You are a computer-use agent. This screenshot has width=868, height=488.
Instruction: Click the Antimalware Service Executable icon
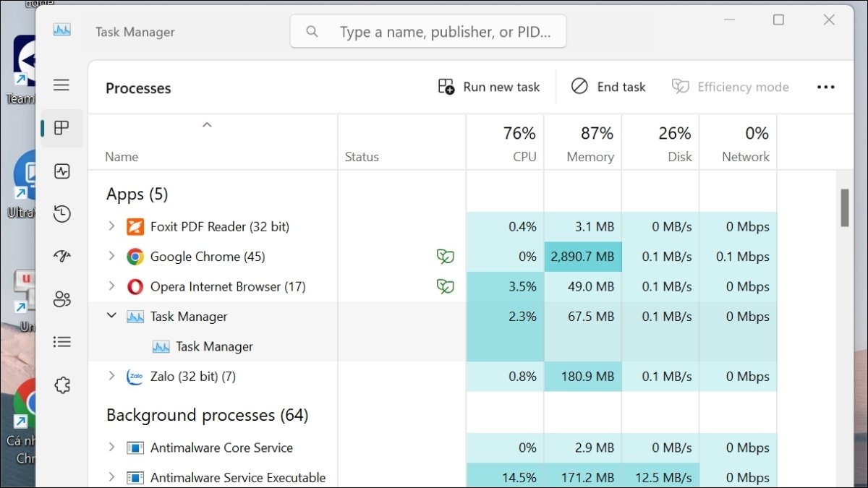[x=135, y=478]
